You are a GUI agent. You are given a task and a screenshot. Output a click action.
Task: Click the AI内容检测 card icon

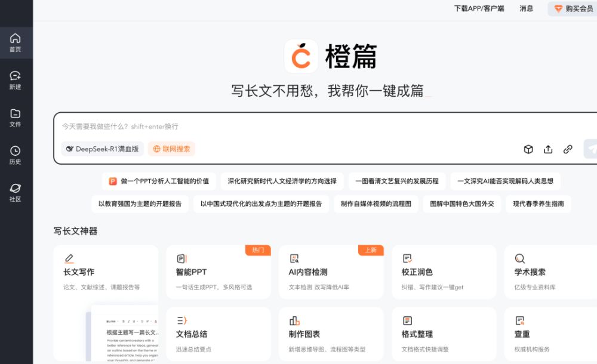tap(294, 259)
